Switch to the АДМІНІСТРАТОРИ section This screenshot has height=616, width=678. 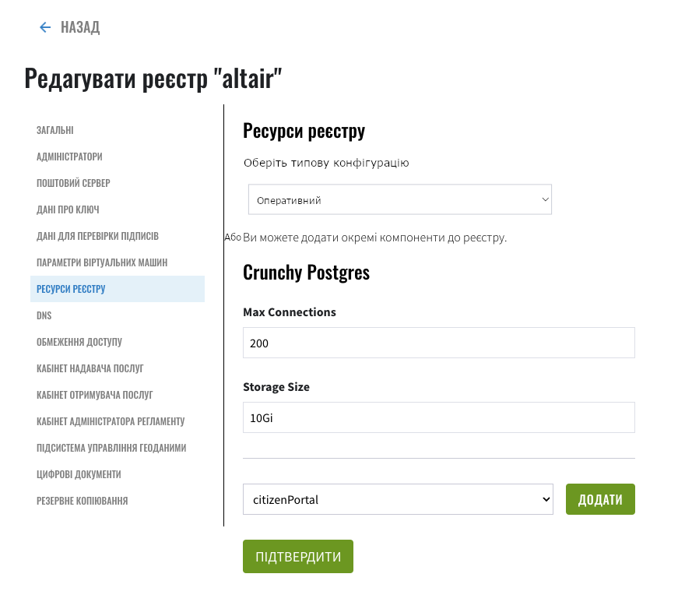[x=69, y=157]
